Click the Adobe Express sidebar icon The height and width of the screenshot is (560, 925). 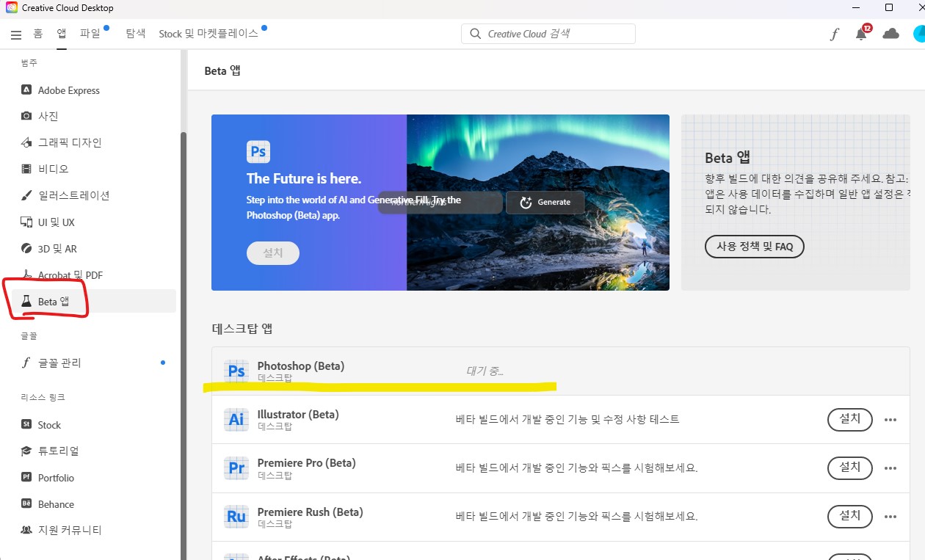tap(26, 90)
